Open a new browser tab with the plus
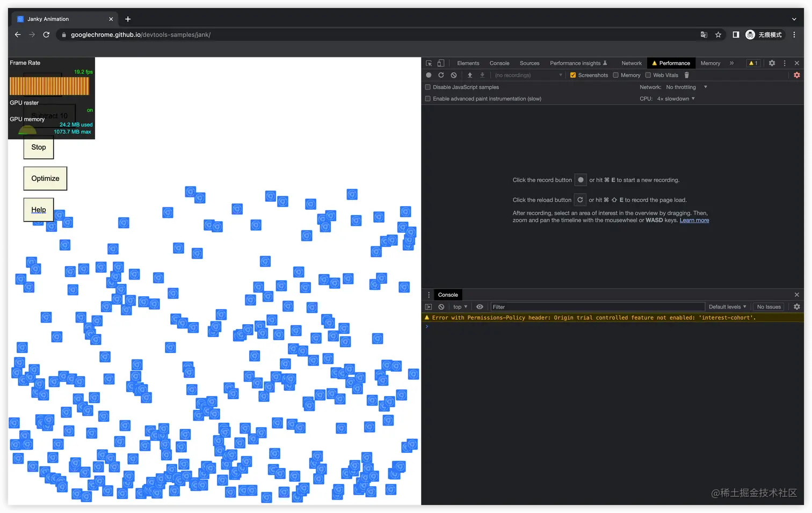Screen dimensions: 812x513 click(128, 19)
